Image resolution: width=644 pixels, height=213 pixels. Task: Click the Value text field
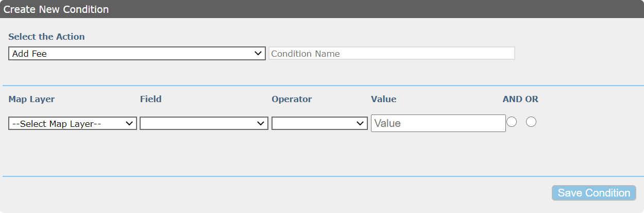click(x=438, y=123)
